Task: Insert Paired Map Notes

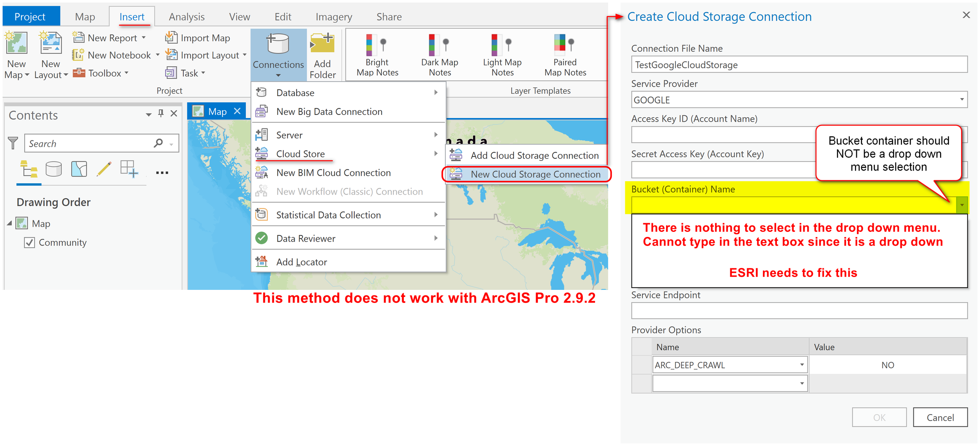Action: pos(563,45)
